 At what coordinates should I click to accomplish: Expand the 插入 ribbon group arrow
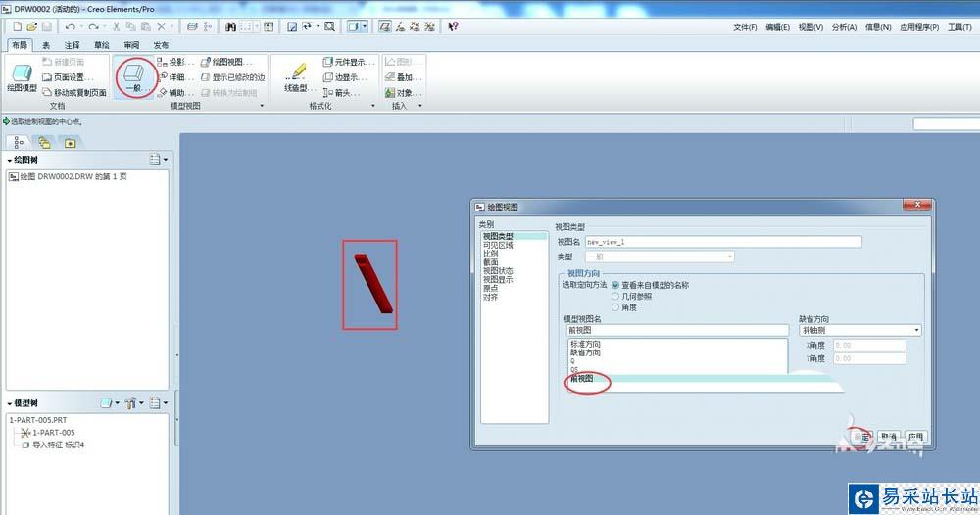point(420,106)
